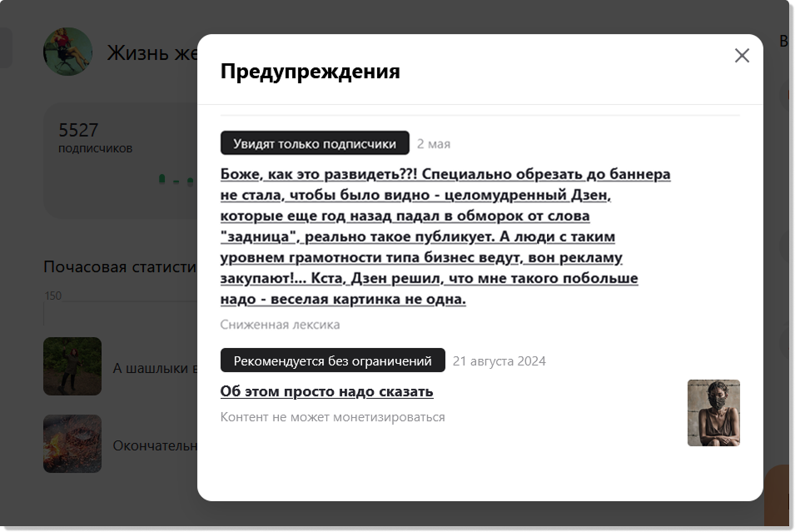The image size is (795, 532).
Task: Click the Предупреждения dialog heading
Action: tap(311, 71)
